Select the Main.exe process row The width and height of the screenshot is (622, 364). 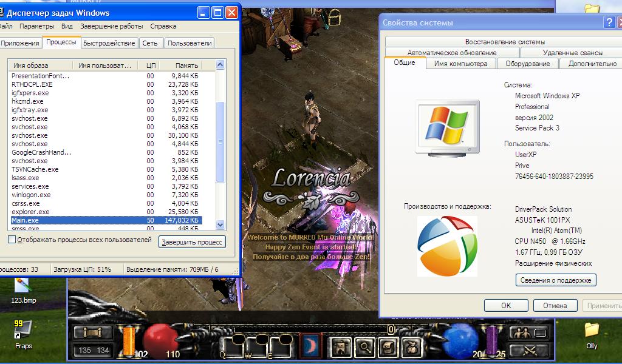point(106,220)
